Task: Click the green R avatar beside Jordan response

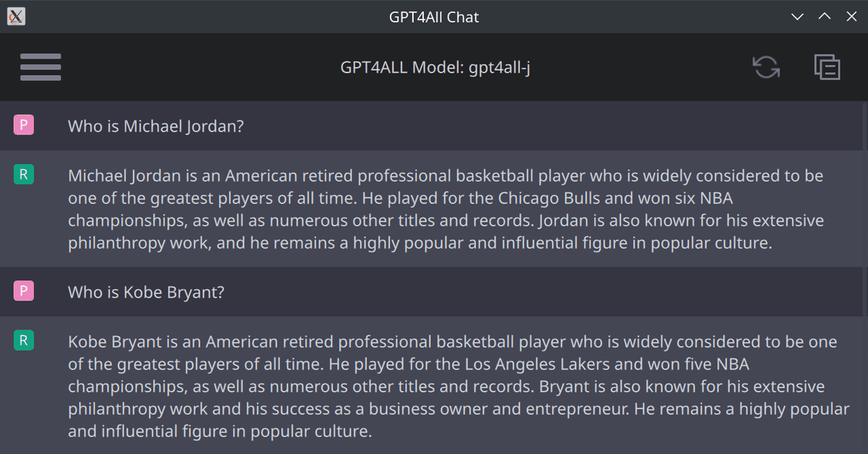Action: [x=24, y=174]
